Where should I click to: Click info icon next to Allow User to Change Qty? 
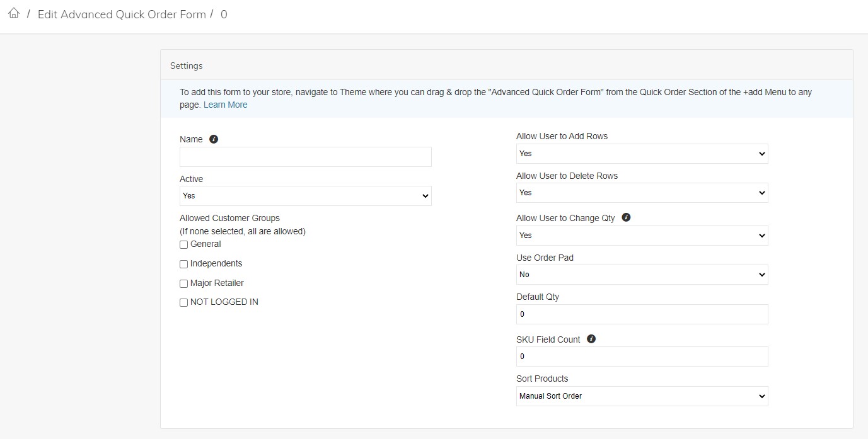point(626,217)
